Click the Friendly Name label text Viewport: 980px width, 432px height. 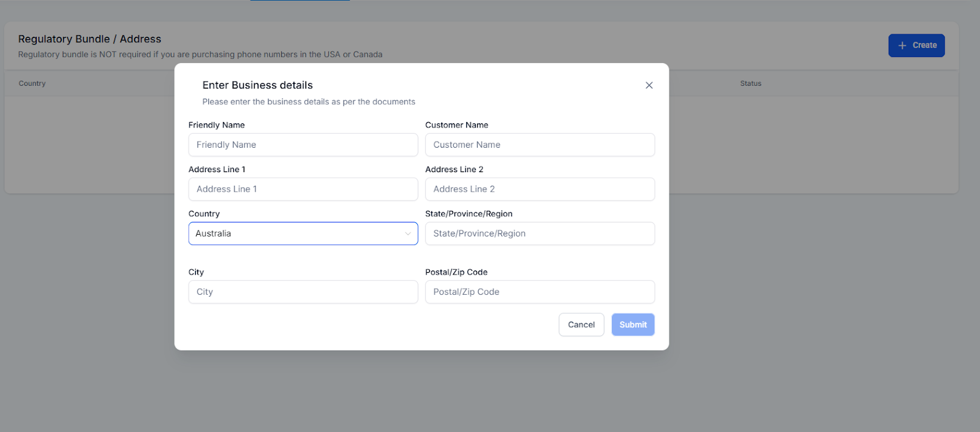(x=216, y=125)
